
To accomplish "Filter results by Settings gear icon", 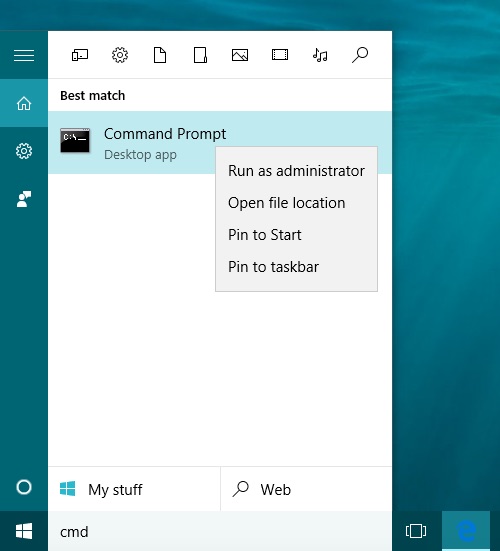I will point(120,55).
